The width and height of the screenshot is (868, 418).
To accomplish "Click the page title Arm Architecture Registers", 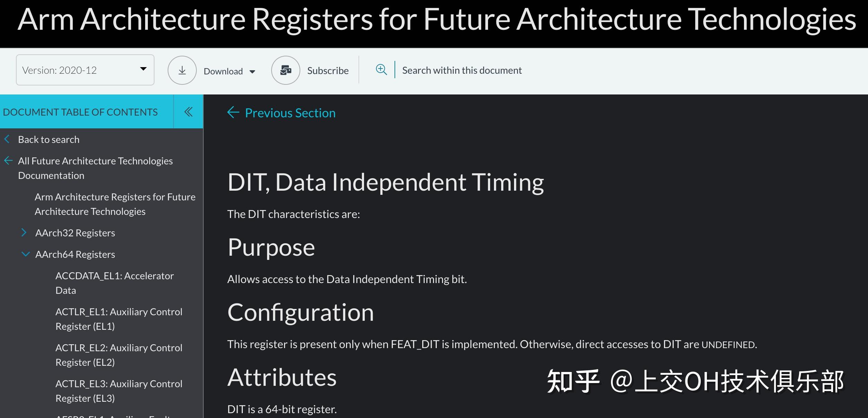I will pyautogui.click(x=436, y=19).
